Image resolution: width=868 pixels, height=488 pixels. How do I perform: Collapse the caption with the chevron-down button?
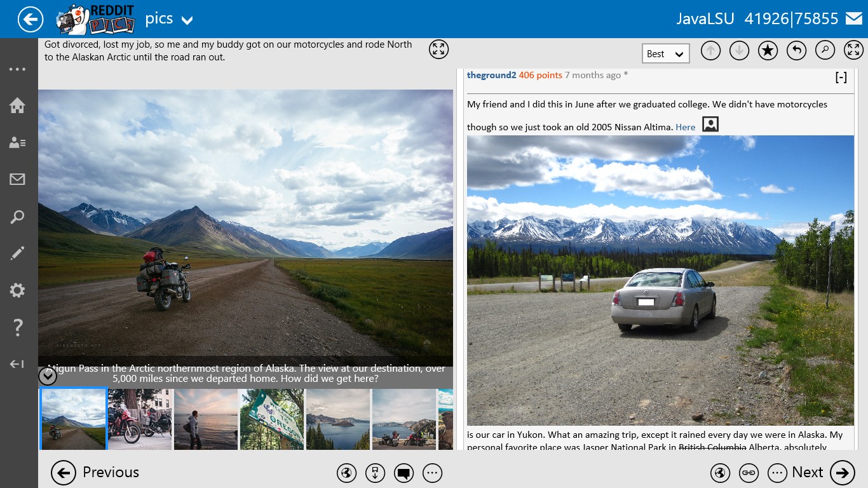[48, 376]
